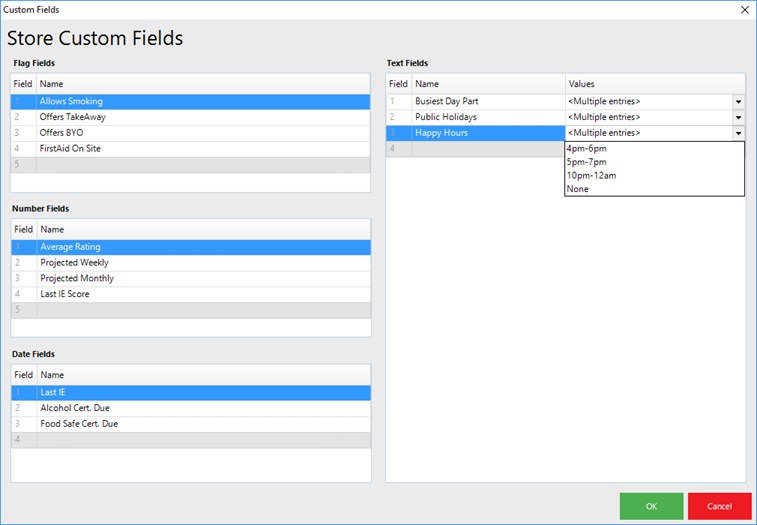The height and width of the screenshot is (525, 757).
Task: Collapse the Happy Hours values dropdown arrow
Action: (738, 133)
